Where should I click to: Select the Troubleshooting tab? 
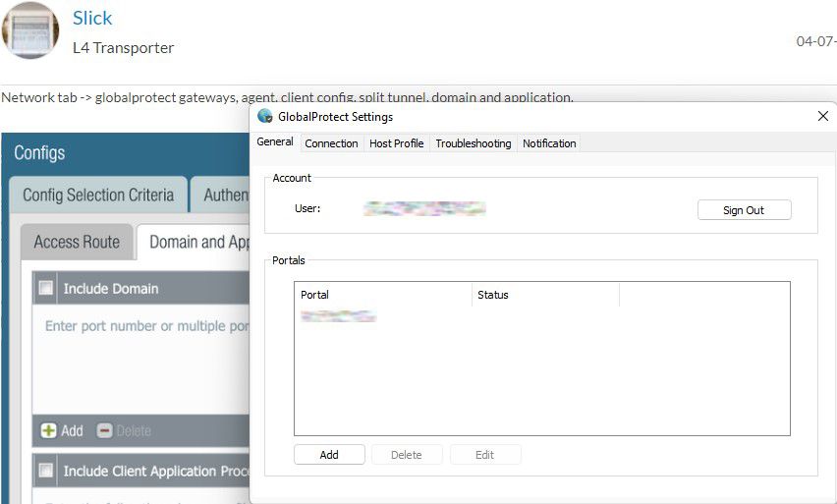(x=473, y=143)
